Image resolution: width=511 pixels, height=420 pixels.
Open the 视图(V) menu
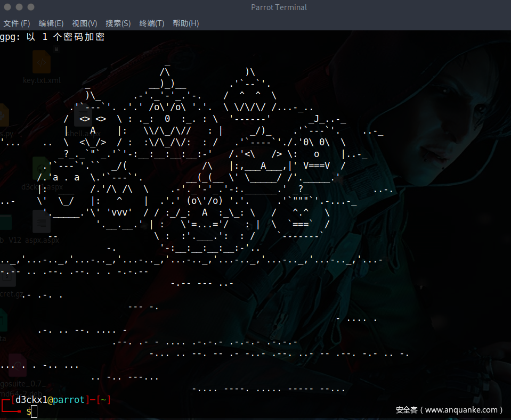[x=84, y=23]
